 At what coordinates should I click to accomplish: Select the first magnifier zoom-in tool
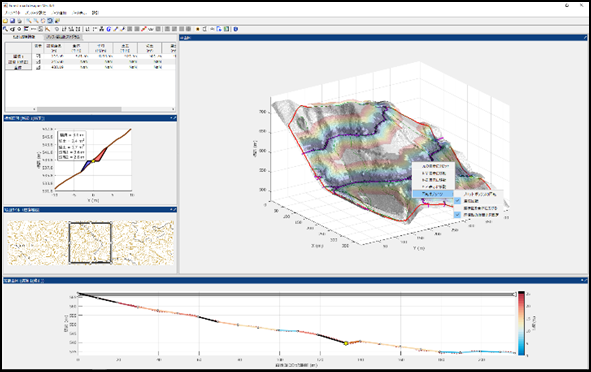(x=29, y=21)
